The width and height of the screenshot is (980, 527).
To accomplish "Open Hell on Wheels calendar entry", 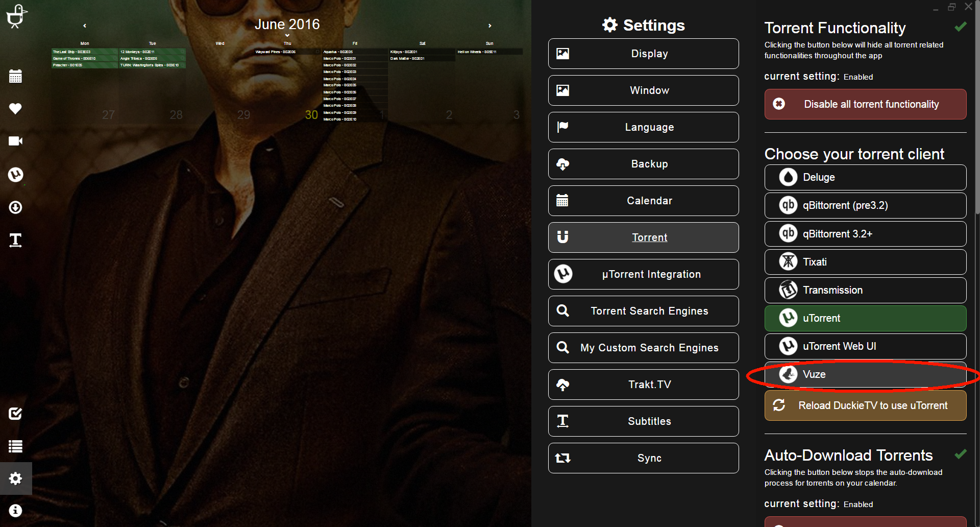I will click(489, 52).
